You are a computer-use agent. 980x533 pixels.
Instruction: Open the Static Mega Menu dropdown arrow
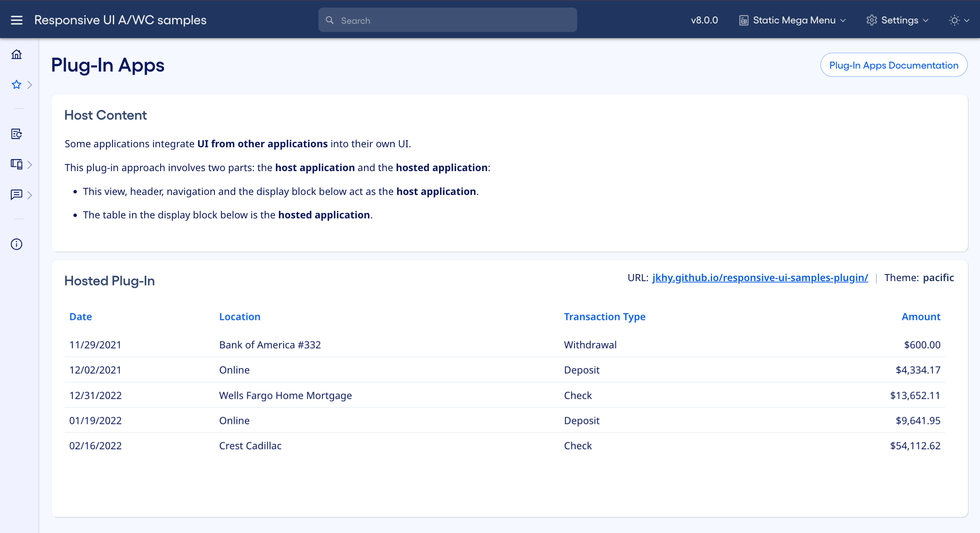click(843, 20)
